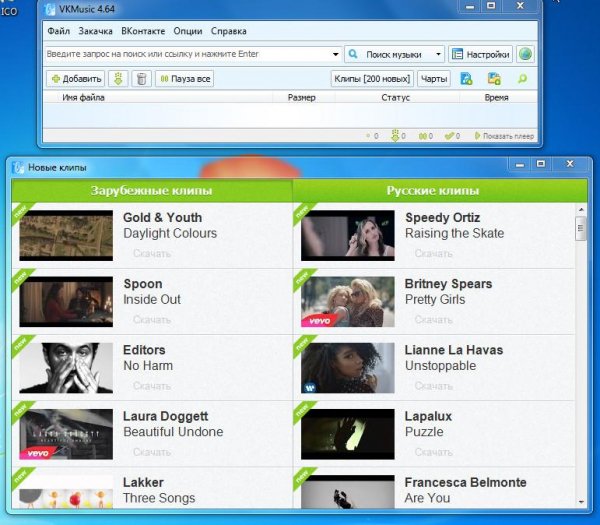Open the ВКонтакте menu
The height and width of the screenshot is (525, 600).
click(x=143, y=31)
